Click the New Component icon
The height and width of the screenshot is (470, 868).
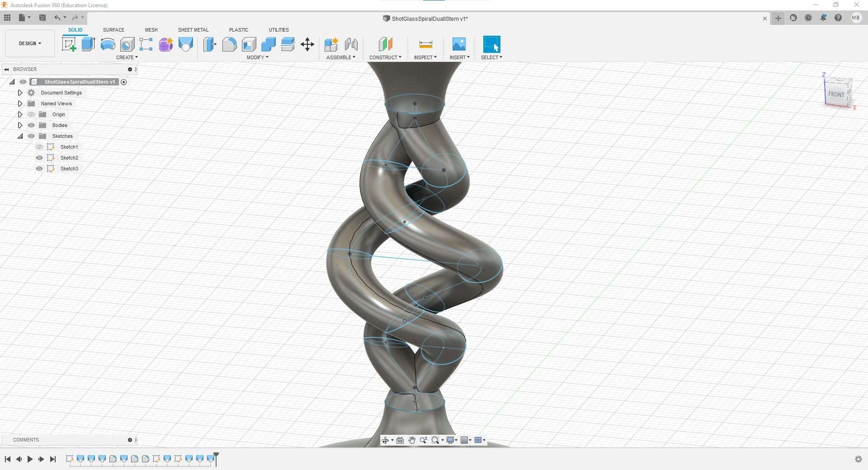tap(331, 44)
